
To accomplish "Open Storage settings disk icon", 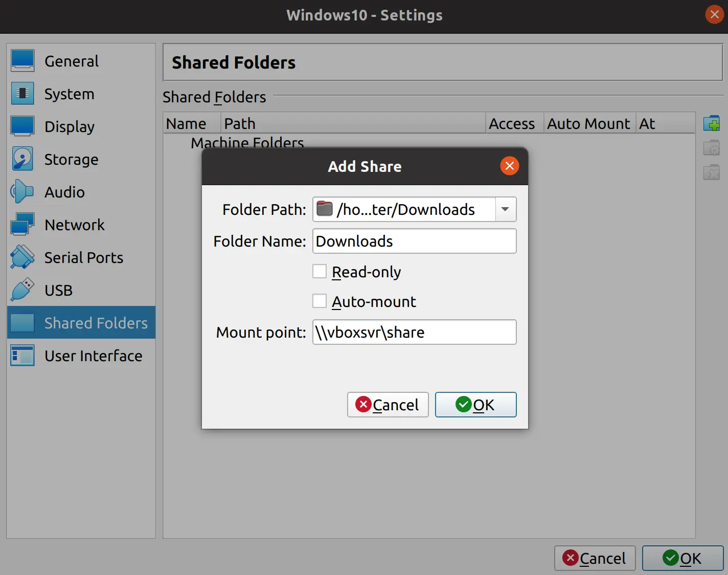I will pyautogui.click(x=22, y=159).
